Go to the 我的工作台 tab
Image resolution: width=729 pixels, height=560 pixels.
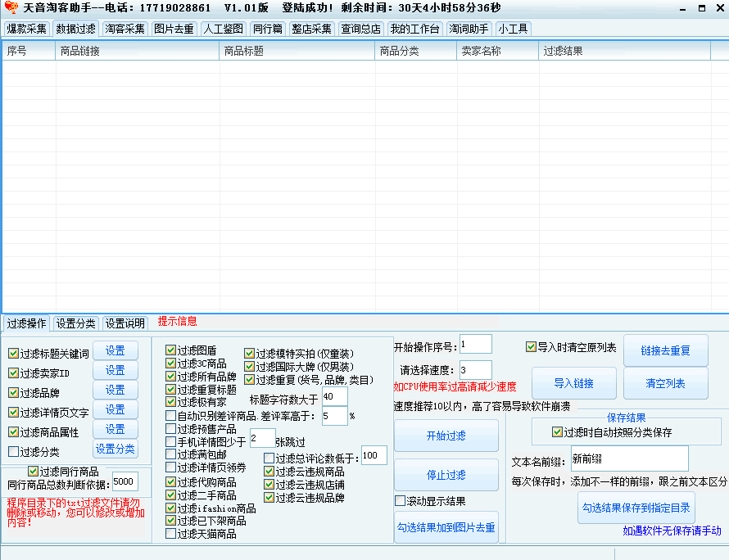[x=414, y=29]
